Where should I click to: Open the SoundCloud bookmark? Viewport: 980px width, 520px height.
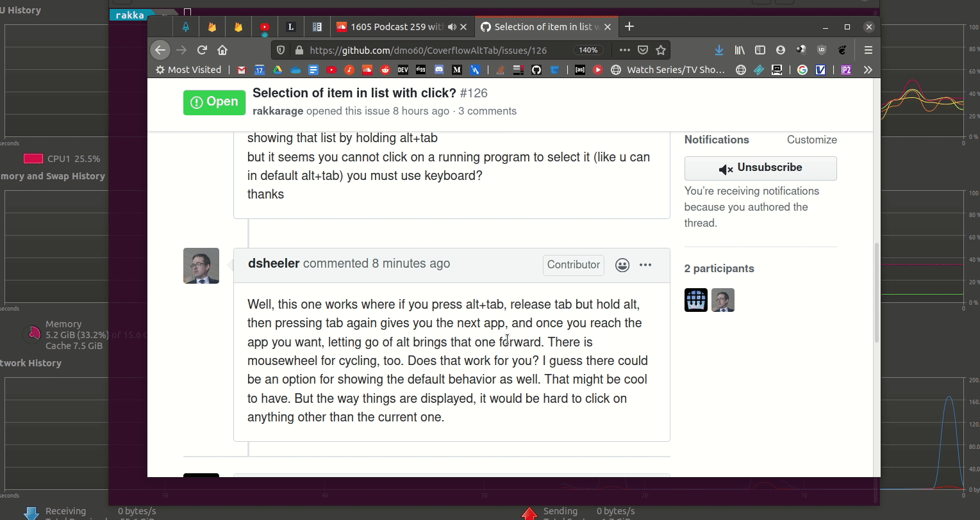click(x=367, y=70)
